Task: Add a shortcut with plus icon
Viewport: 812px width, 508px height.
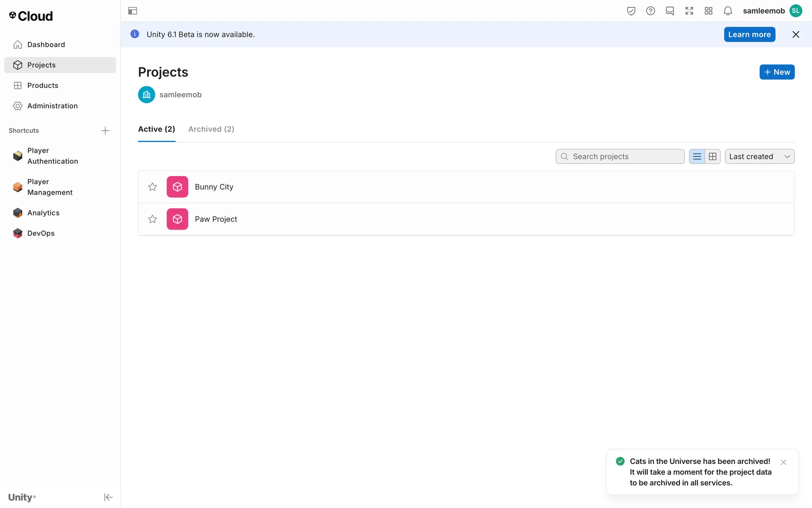Action: coord(105,130)
